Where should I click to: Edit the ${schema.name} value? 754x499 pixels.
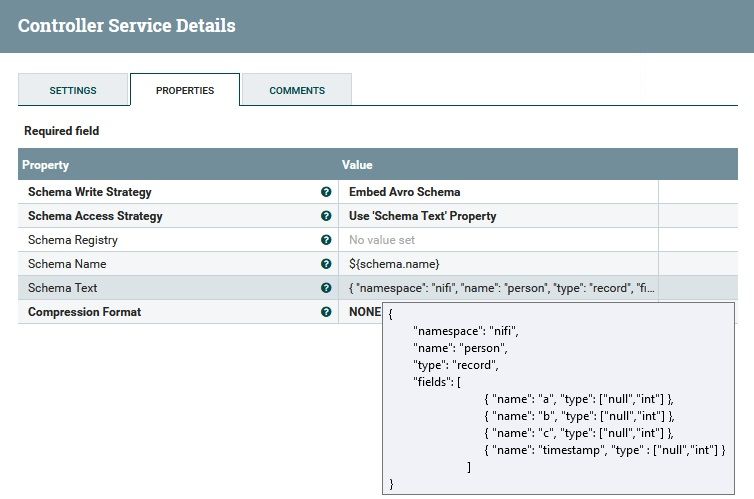498,264
